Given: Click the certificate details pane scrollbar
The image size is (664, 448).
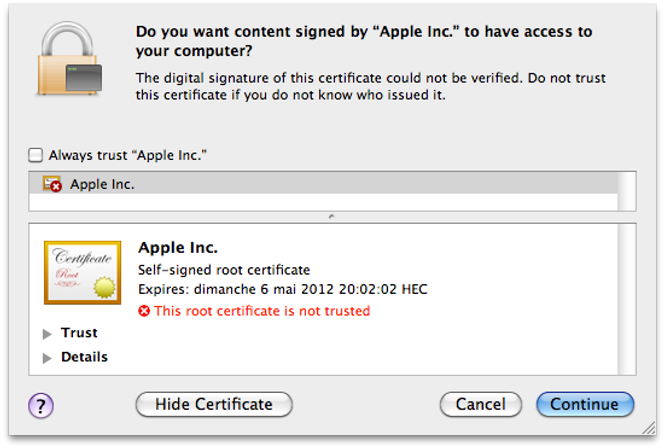Looking at the screenshot, I should 627,299.
